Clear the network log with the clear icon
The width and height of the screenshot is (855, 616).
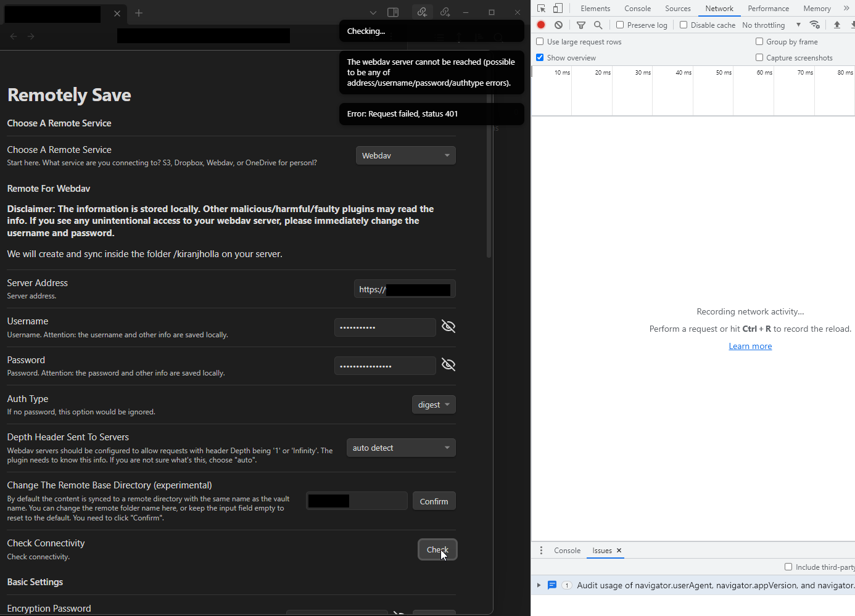coord(558,25)
